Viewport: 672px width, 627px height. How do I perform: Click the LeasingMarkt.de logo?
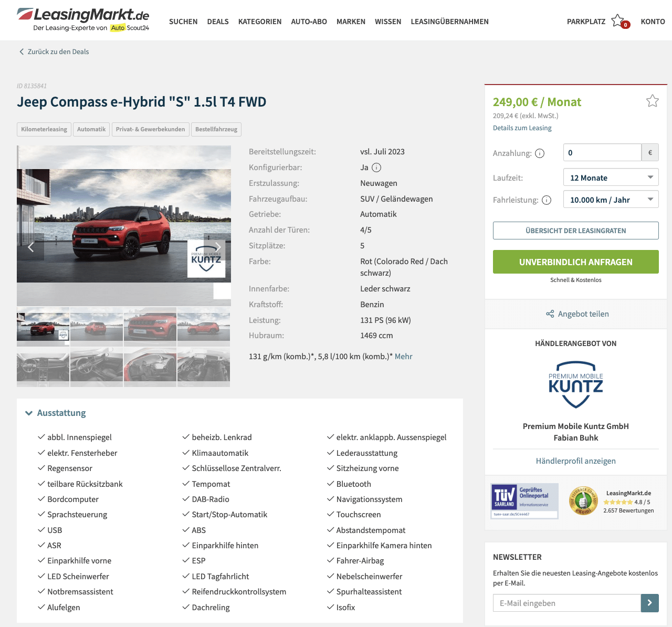83,20
